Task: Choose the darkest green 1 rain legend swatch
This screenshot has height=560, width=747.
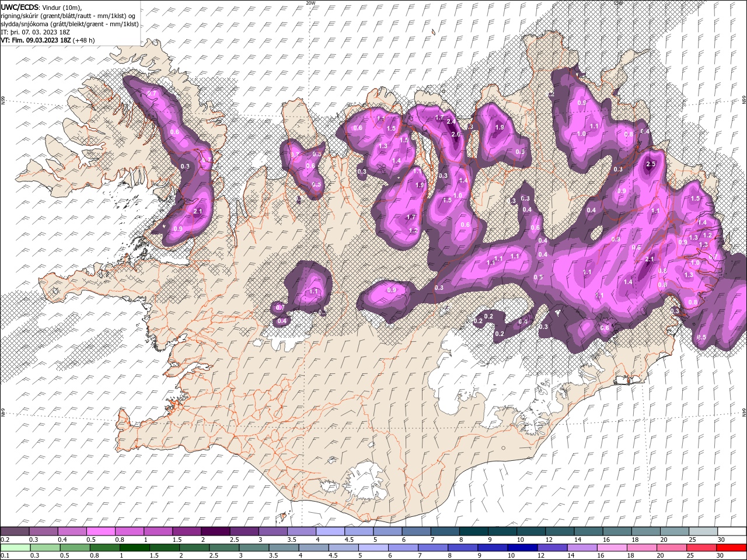Action: (134, 548)
